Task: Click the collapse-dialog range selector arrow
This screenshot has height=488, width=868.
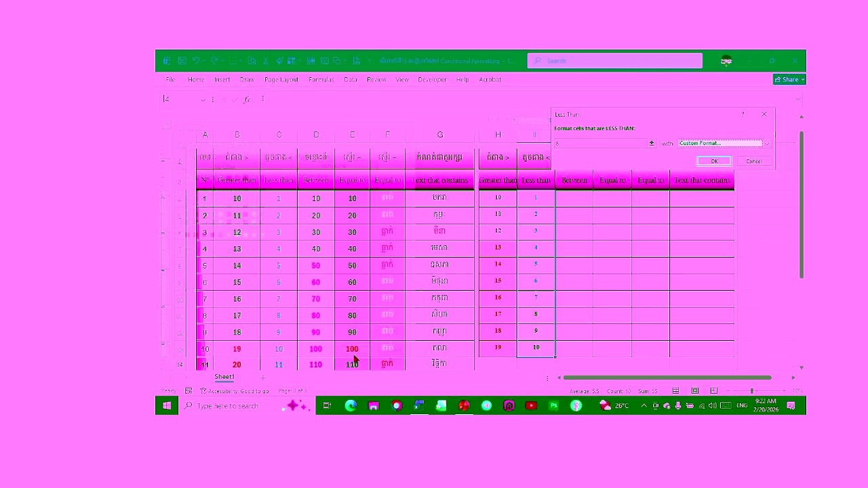Action: point(652,143)
